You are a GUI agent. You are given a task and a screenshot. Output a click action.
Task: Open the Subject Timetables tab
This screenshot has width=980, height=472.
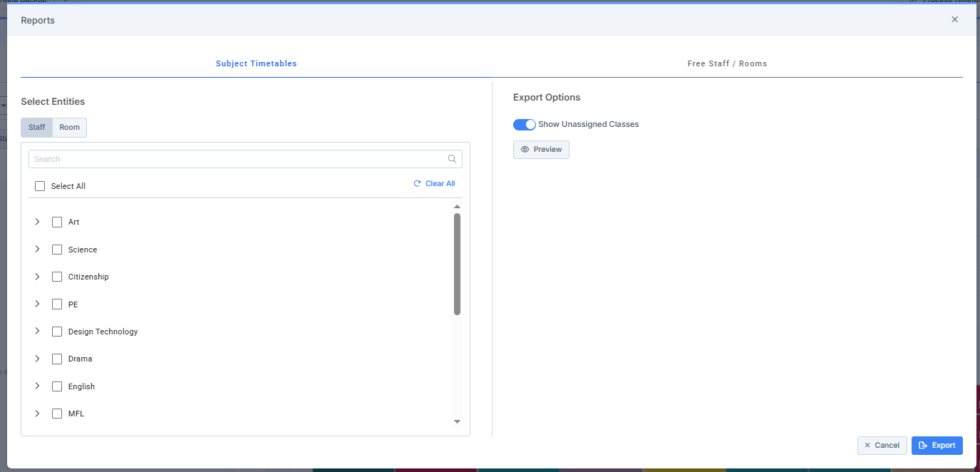[256, 63]
